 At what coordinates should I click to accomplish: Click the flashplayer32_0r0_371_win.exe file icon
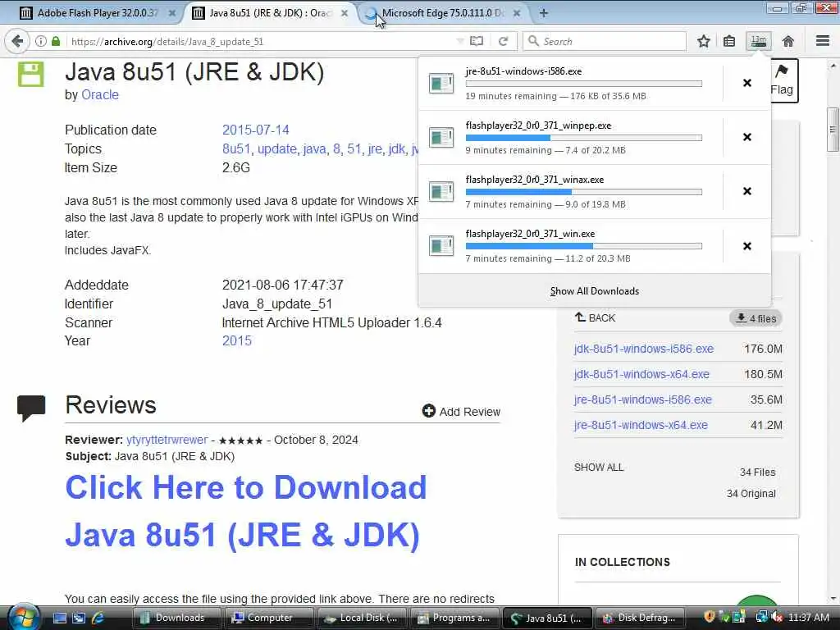click(441, 246)
